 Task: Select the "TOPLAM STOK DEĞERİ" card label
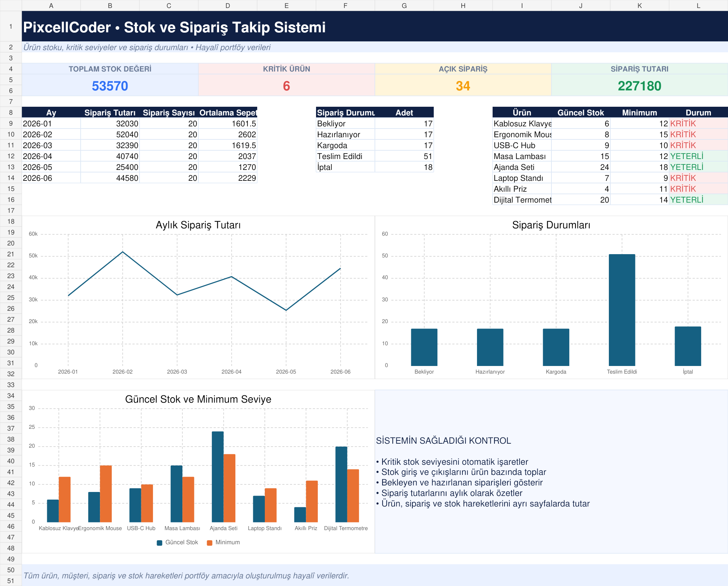(x=110, y=69)
